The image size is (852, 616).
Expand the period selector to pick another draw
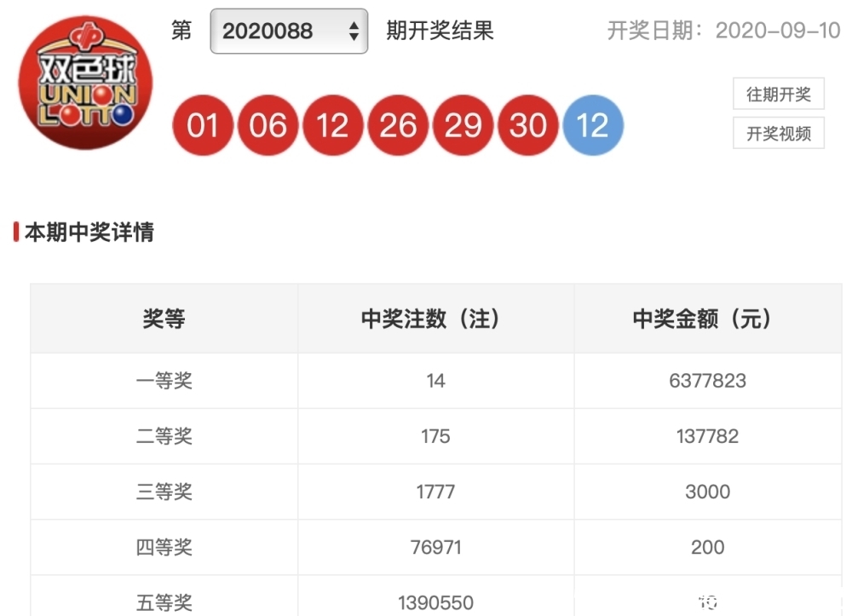288,31
